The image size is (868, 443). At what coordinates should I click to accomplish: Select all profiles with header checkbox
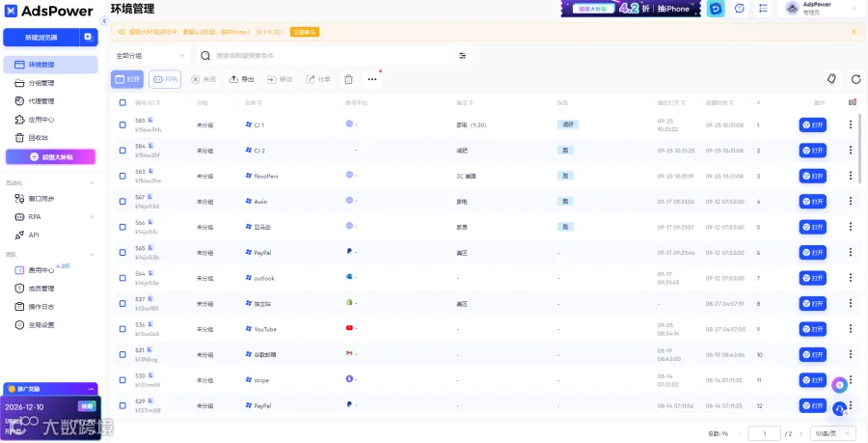click(122, 102)
